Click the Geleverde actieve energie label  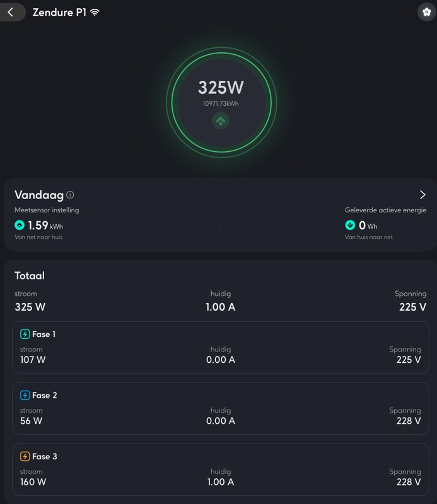coord(385,210)
